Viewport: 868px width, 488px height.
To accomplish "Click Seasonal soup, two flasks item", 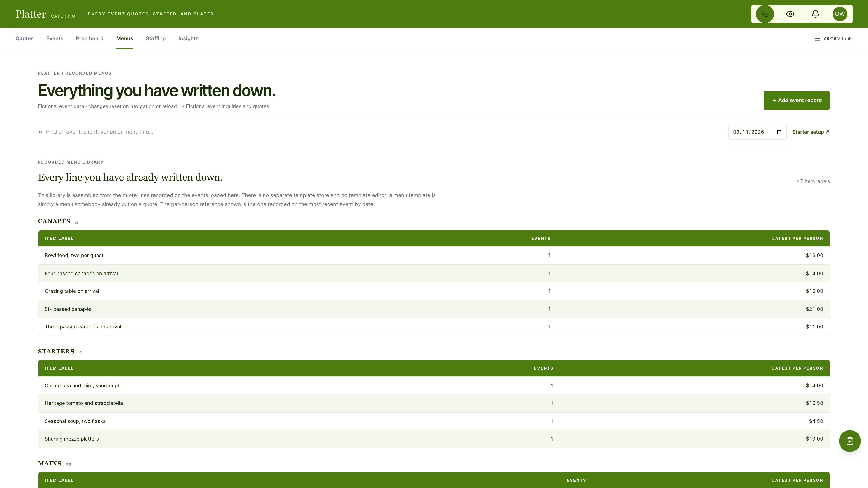I will pos(434,421).
